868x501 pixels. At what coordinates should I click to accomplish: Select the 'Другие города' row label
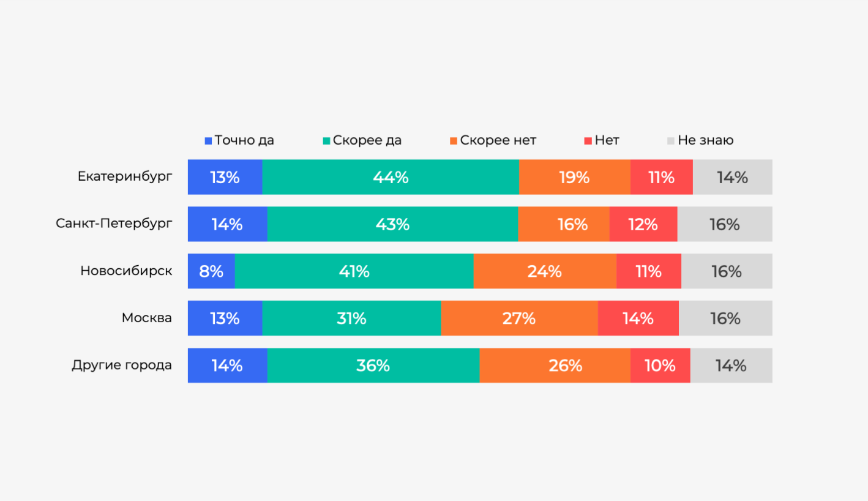122,366
